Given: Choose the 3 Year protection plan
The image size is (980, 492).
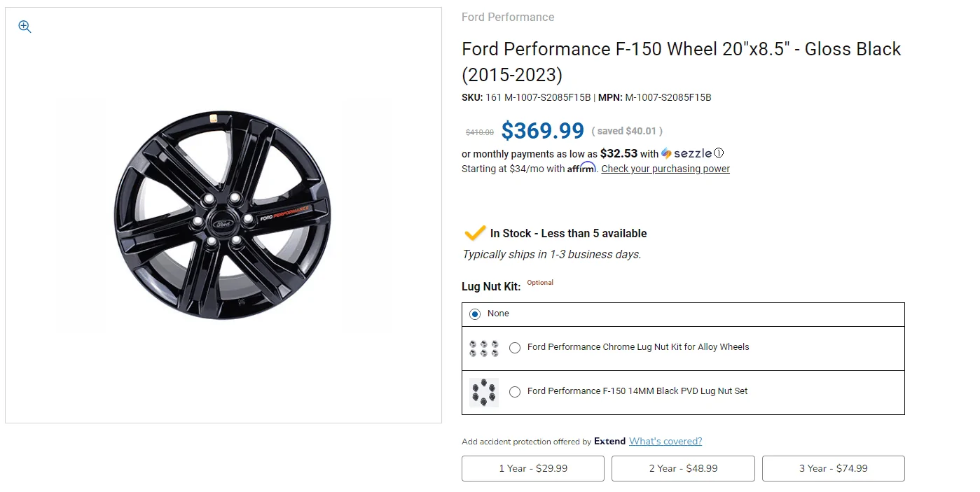Looking at the screenshot, I should pyautogui.click(x=833, y=468).
